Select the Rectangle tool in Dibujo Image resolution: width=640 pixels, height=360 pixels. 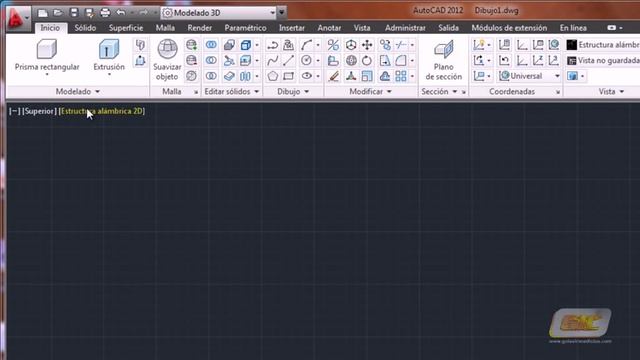[x=289, y=76]
